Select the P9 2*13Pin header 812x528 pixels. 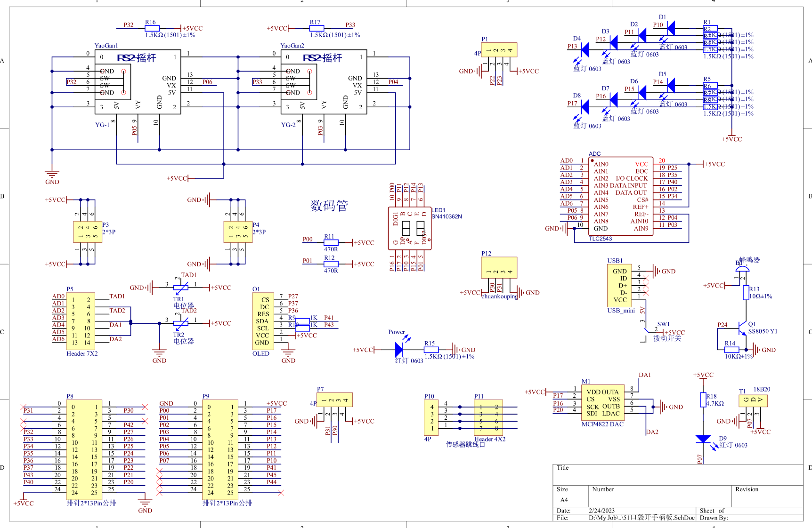point(220,449)
